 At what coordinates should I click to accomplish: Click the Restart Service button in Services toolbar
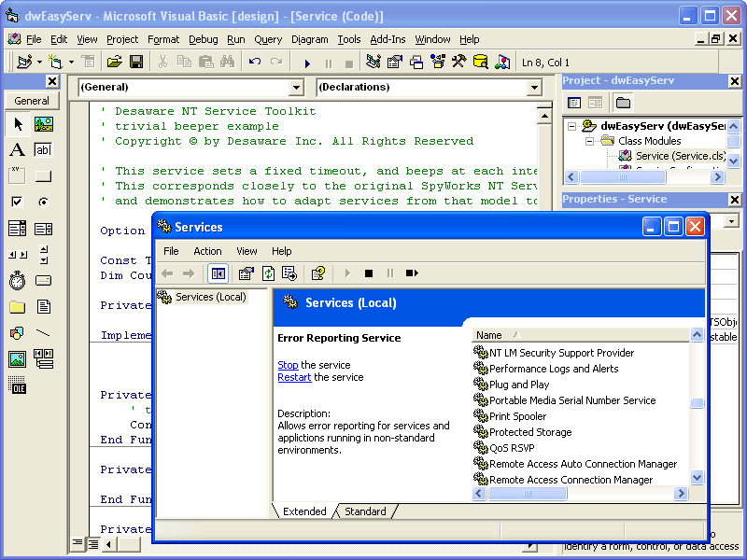412,273
